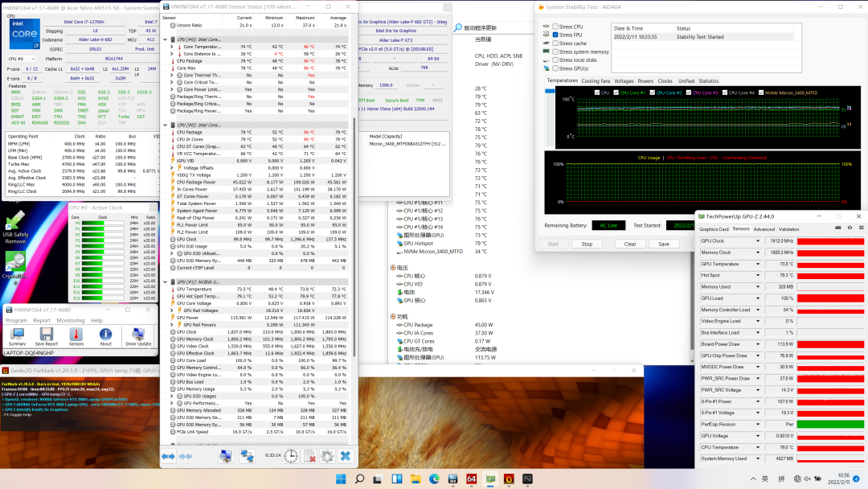Open File Explorer from taskbar
The width and height of the screenshot is (868, 489).
click(x=416, y=479)
